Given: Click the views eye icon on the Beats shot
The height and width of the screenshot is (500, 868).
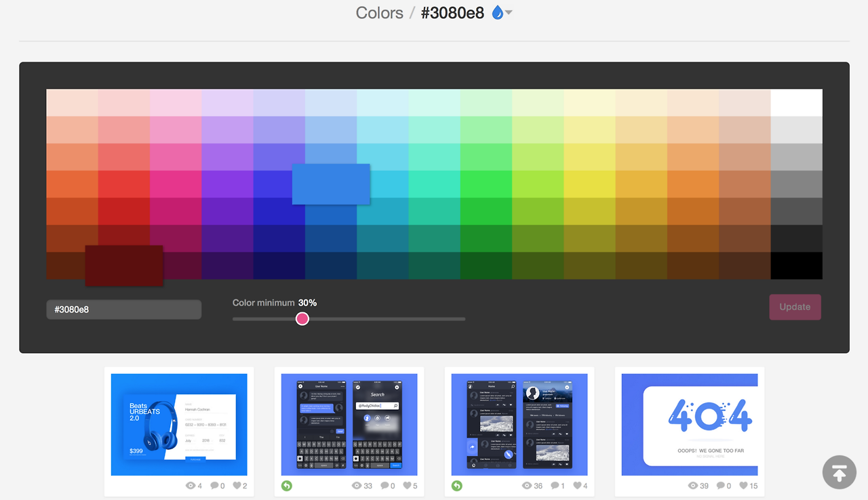Looking at the screenshot, I should tap(191, 486).
